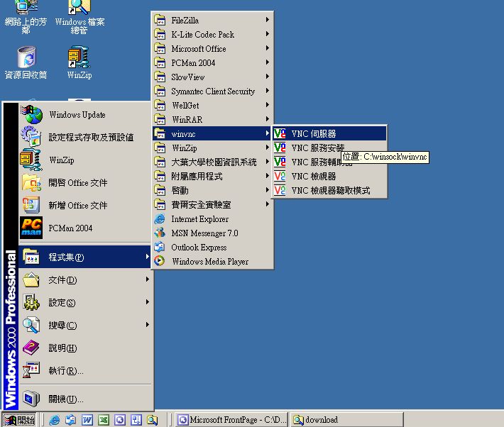This screenshot has width=504, height=427.
Task: Click the VNC 服務輔助 icon
Action: [279, 162]
